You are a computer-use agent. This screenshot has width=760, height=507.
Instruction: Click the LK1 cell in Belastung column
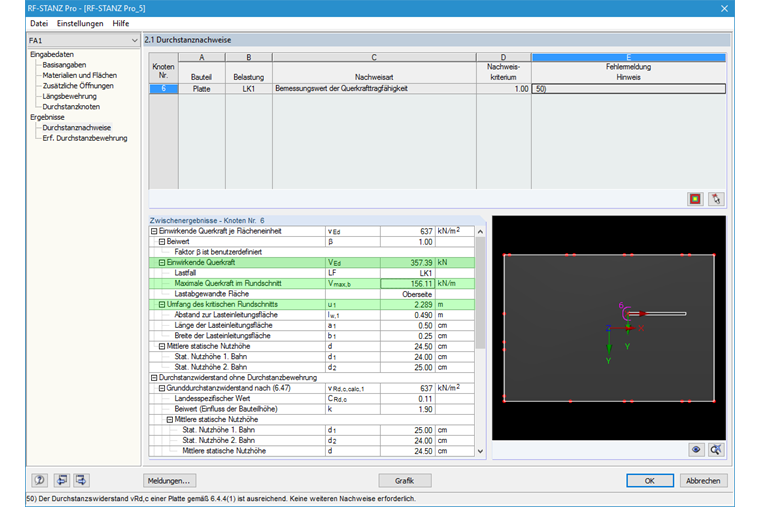249,89
